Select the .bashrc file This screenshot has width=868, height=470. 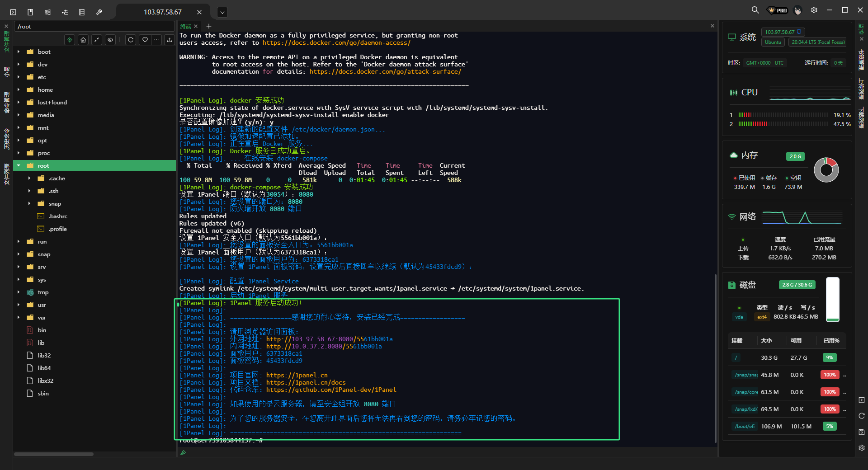click(58, 216)
